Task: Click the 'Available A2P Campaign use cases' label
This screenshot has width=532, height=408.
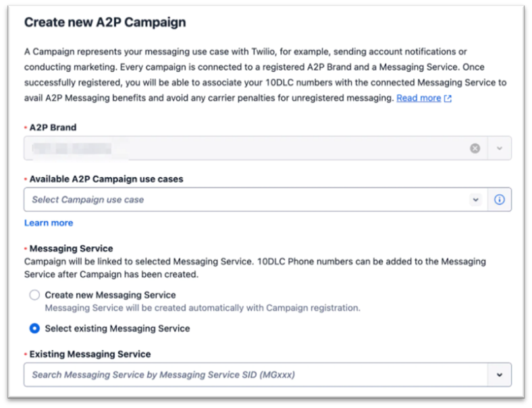Action: click(x=106, y=179)
